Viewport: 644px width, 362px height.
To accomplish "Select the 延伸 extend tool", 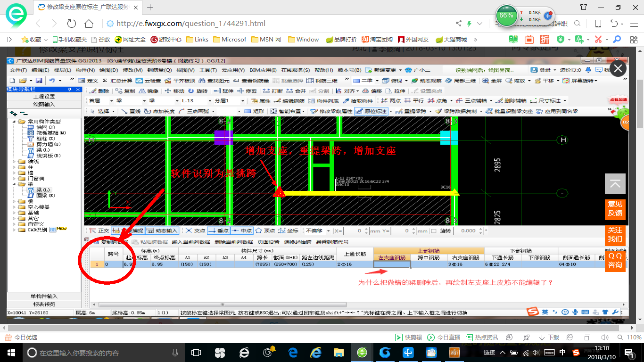I will (223, 91).
